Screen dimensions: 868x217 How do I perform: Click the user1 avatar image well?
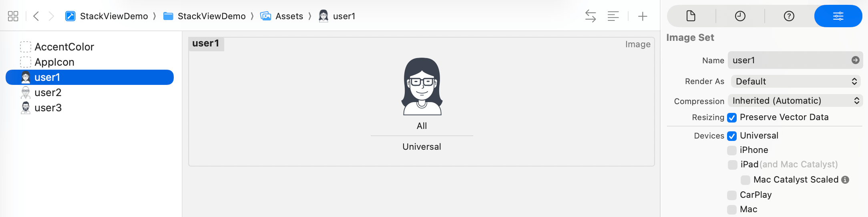(x=422, y=86)
